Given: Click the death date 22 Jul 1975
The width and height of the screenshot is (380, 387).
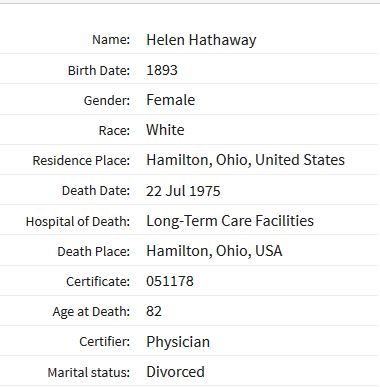Looking at the screenshot, I should 183,191.
